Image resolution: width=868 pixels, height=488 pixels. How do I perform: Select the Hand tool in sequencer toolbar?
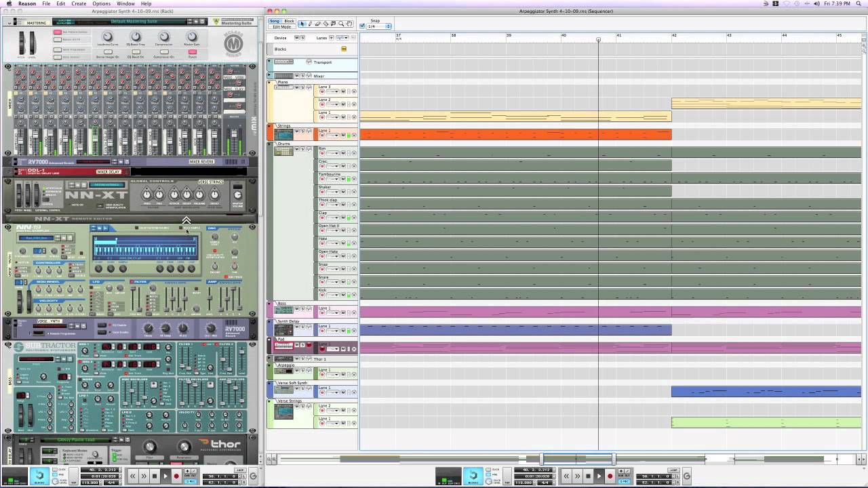click(x=349, y=24)
